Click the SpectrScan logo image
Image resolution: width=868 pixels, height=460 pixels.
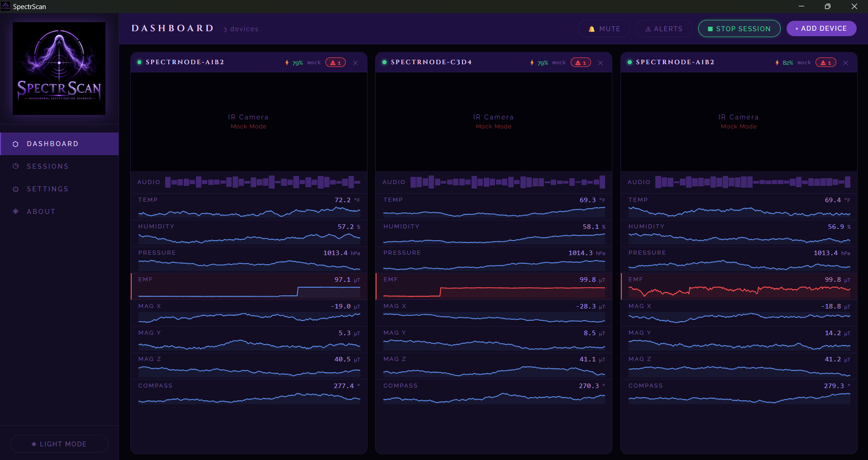[59, 68]
